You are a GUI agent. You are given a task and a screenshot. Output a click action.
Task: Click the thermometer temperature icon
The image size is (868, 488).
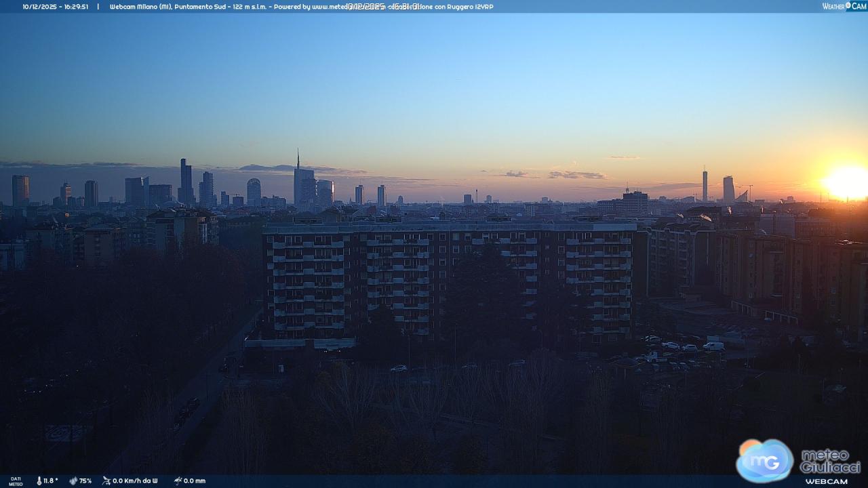(x=39, y=481)
